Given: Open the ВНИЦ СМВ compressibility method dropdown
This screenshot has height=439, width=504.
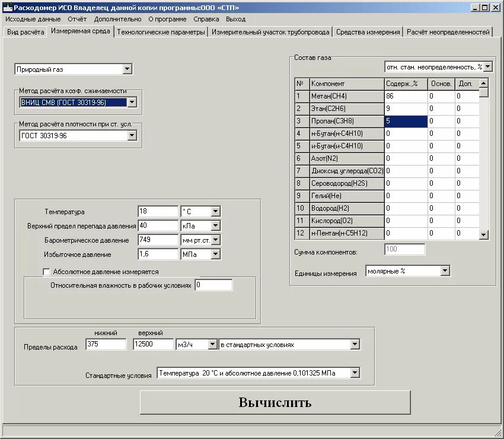Looking at the screenshot, I should (132, 102).
